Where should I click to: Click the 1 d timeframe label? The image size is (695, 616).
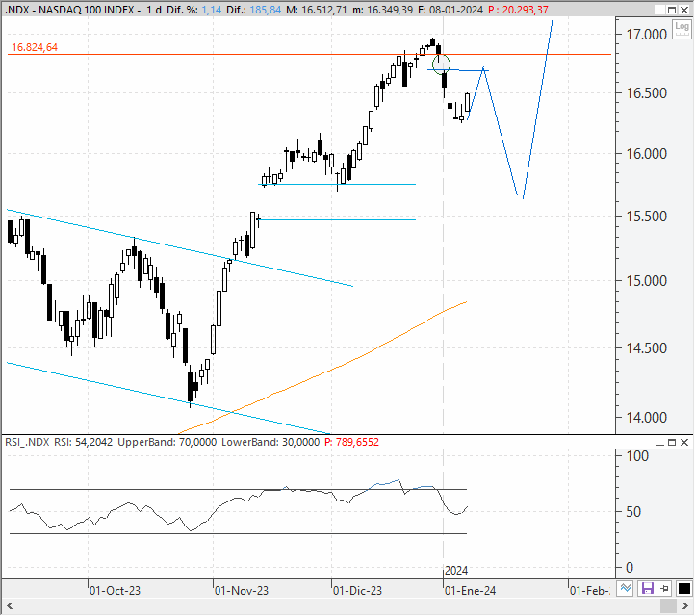click(154, 10)
